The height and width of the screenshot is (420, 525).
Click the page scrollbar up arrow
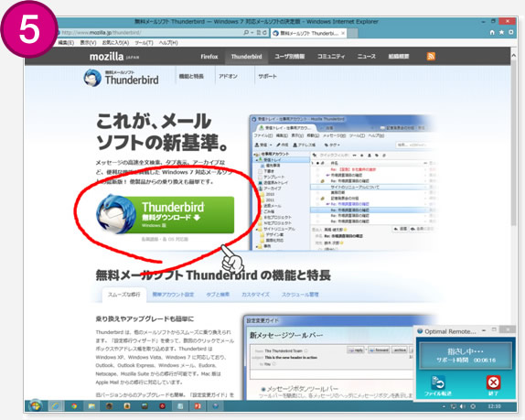coord(514,55)
